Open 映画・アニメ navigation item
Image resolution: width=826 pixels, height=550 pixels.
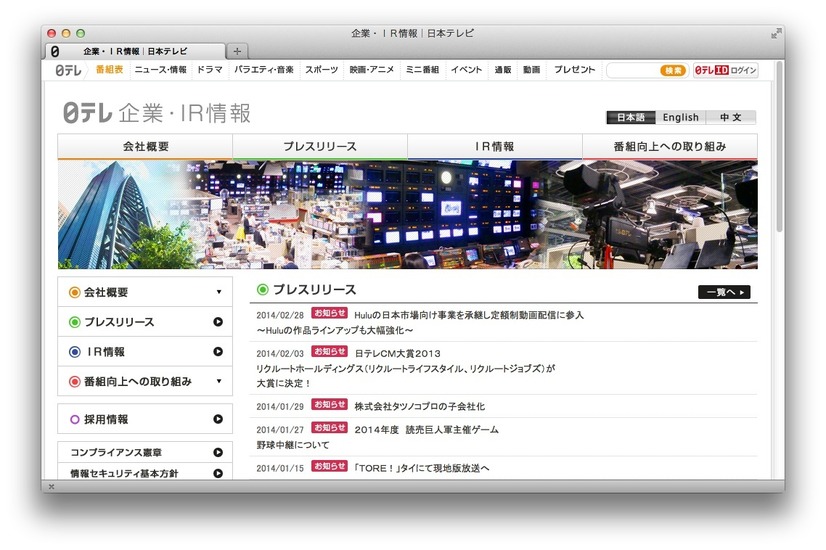click(x=372, y=70)
